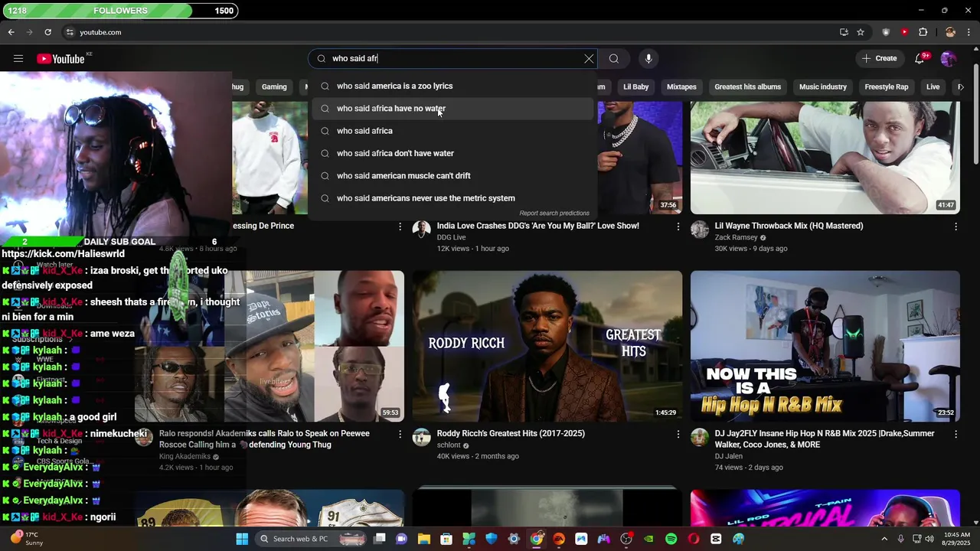Select suggestion 'who said america is a zoo lyrics'
Viewport: 980px width, 551px height.
click(452, 86)
